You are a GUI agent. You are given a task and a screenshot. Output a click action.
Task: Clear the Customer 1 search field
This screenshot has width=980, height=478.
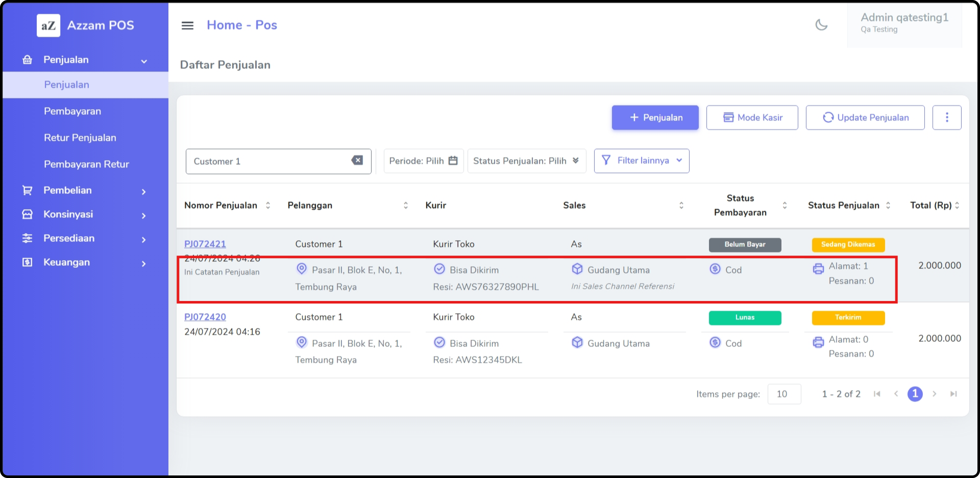[x=357, y=160]
